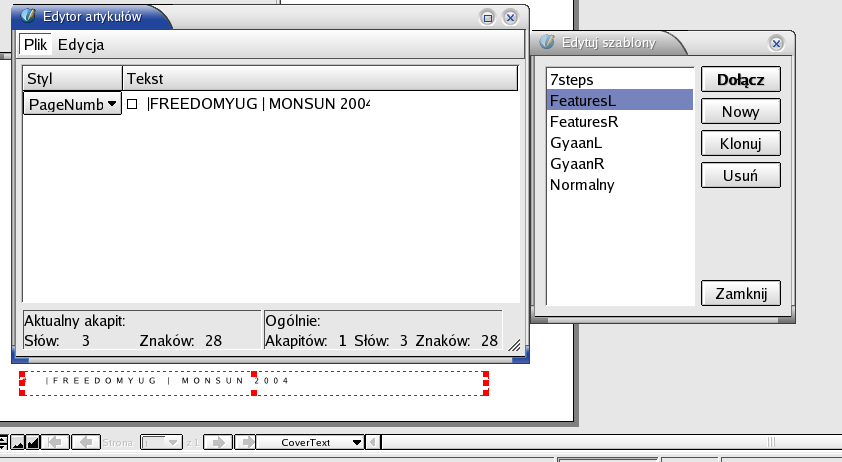Go to next page arrow icon
Image resolution: width=842 pixels, height=462 pixels.
(219, 442)
